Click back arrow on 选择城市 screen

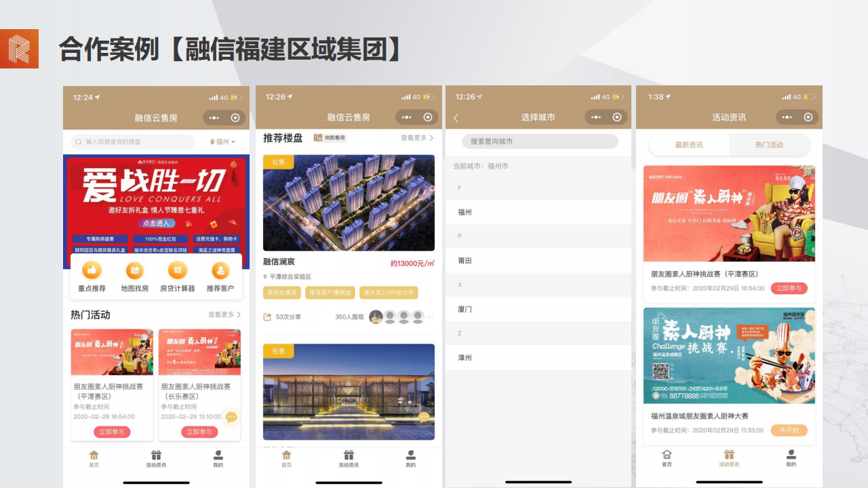tap(456, 118)
